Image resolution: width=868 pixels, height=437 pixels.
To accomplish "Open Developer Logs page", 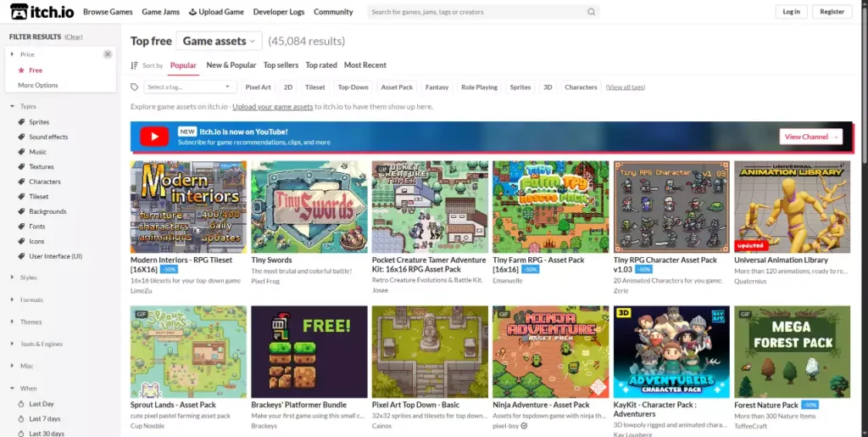I will 278,12.
